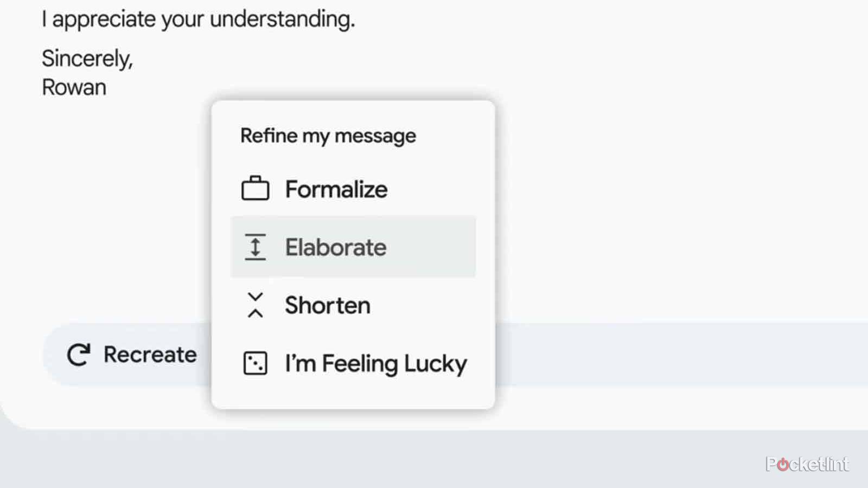Screen dimensions: 868x488
Task: Pick Shorten from the refine menu
Action: pos(328,305)
